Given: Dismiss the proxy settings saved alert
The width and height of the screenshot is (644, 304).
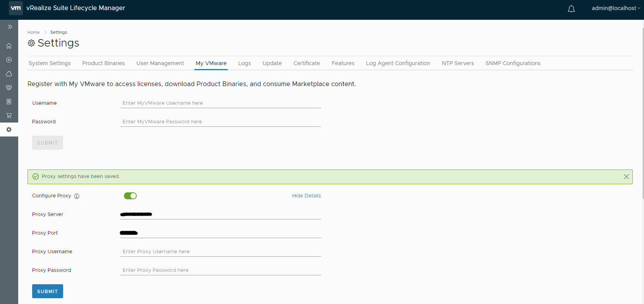Looking at the screenshot, I should pyautogui.click(x=626, y=177).
